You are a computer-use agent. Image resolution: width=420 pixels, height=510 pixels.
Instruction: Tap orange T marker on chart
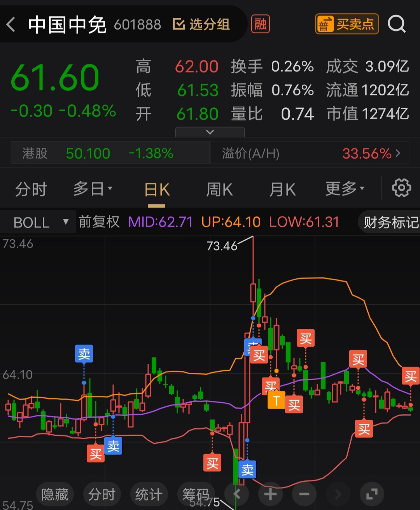[276, 400]
